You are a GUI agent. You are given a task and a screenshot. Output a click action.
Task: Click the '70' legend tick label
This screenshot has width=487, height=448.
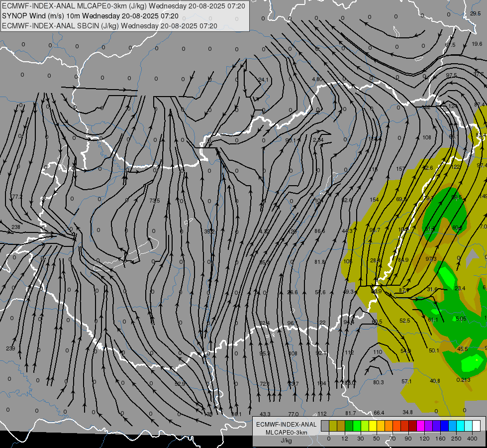[392, 439]
